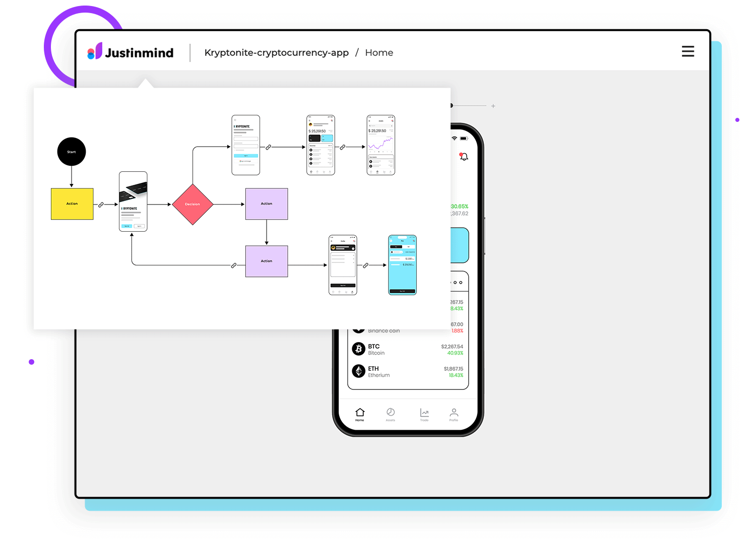Viewport: 756px width, 541px height.
Task: Click link icon after sign-in screen
Action: (x=268, y=147)
